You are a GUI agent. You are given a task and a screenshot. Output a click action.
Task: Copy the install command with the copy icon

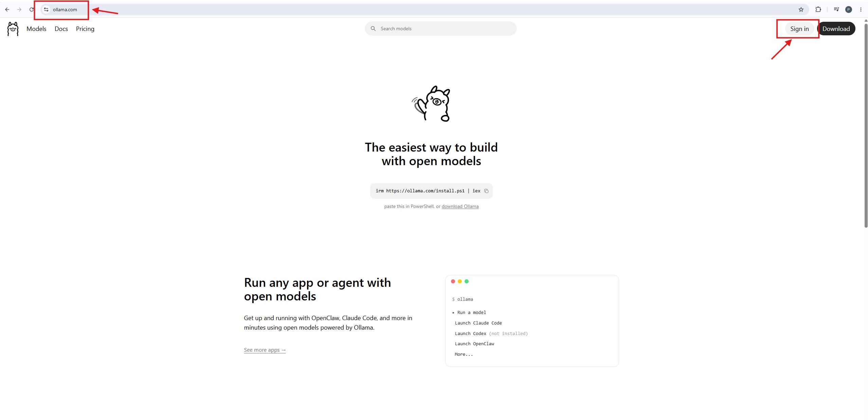(486, 191)
